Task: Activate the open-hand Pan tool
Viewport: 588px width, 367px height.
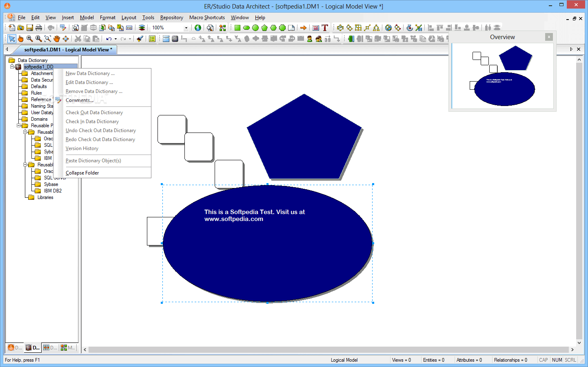Action: (x=57, y=39)
